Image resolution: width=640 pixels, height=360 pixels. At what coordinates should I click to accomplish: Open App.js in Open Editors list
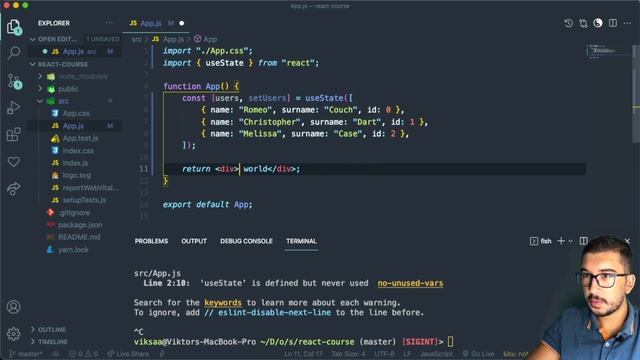click(x=74, y=51)
